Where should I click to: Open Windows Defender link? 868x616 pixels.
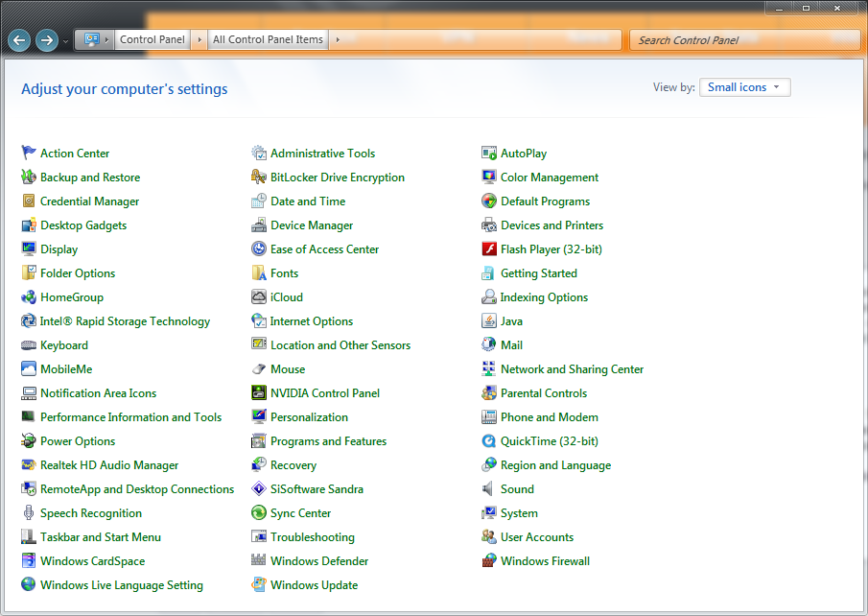point(318,560)
